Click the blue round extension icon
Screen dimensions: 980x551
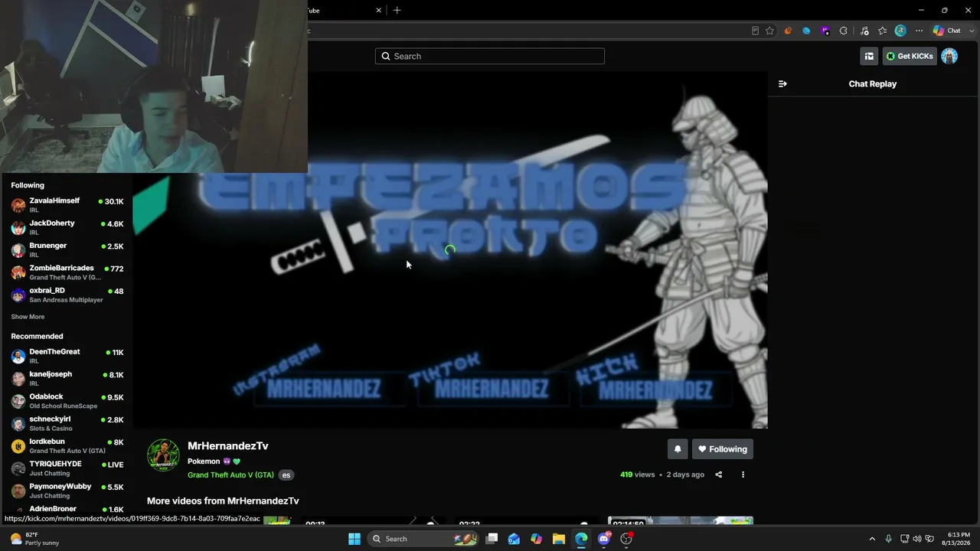(x=806, y=31)
